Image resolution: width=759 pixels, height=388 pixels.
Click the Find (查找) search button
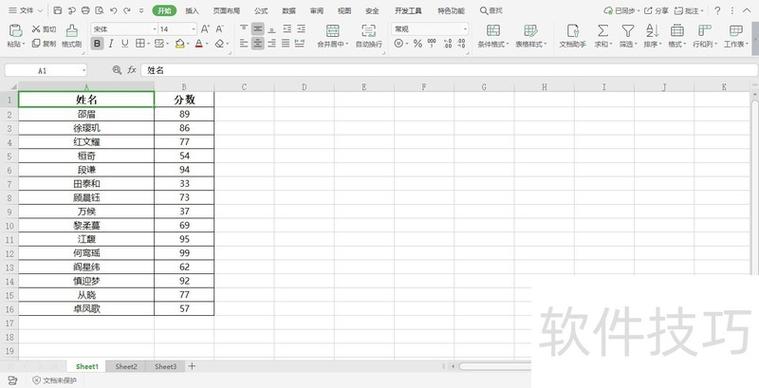pos(491,10)
